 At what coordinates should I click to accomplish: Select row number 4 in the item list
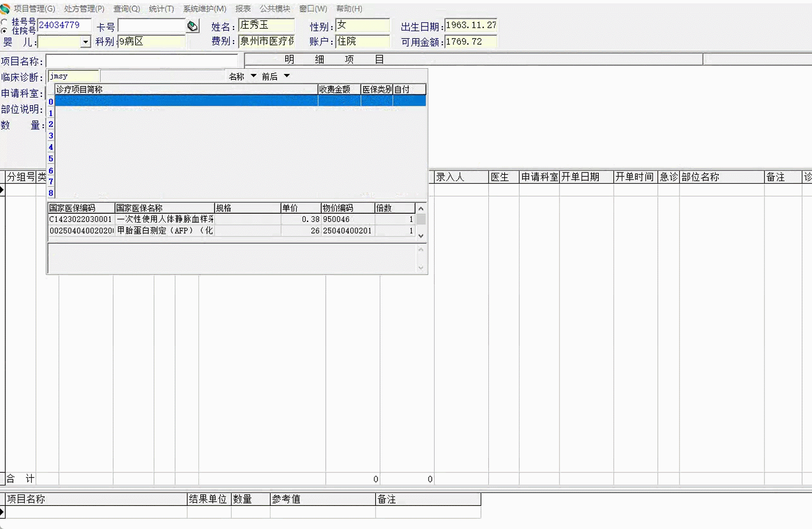pos(51,147)
